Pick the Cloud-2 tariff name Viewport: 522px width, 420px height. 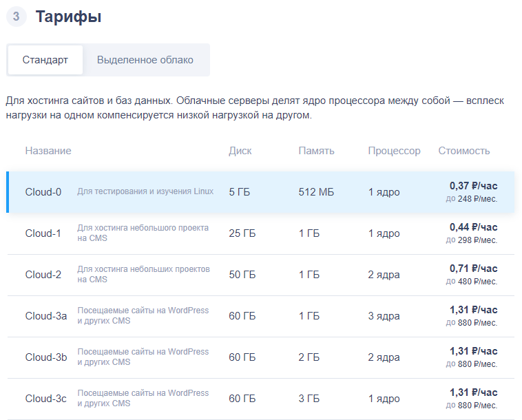(43, 275)
